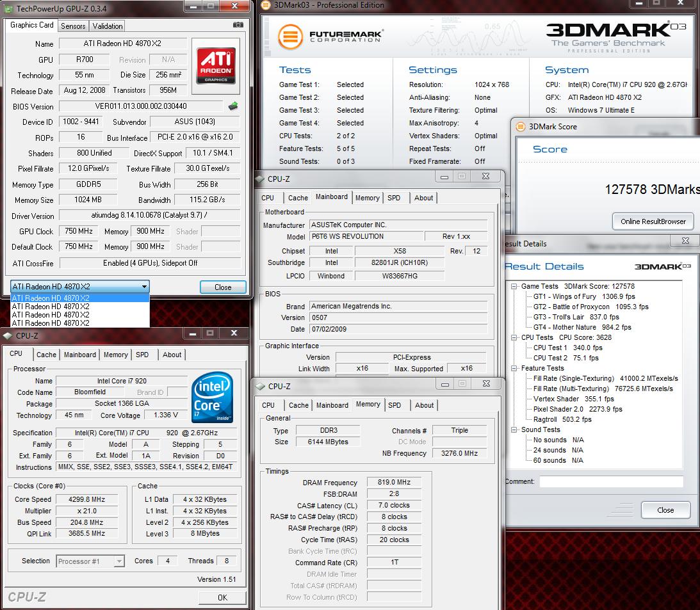
Task: Collapse the CPU Tests tree node
Action: point(514,338)
